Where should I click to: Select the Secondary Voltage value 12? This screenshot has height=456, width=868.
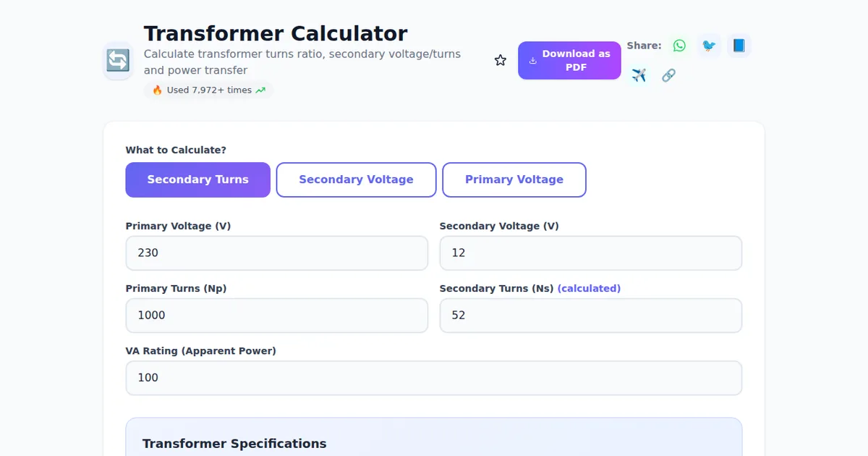(591, 253)
